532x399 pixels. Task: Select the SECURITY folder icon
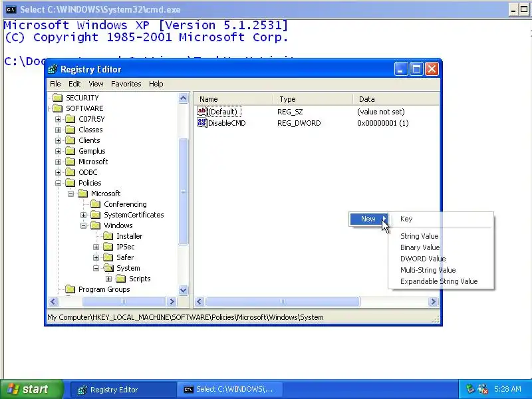coord(58,98)
